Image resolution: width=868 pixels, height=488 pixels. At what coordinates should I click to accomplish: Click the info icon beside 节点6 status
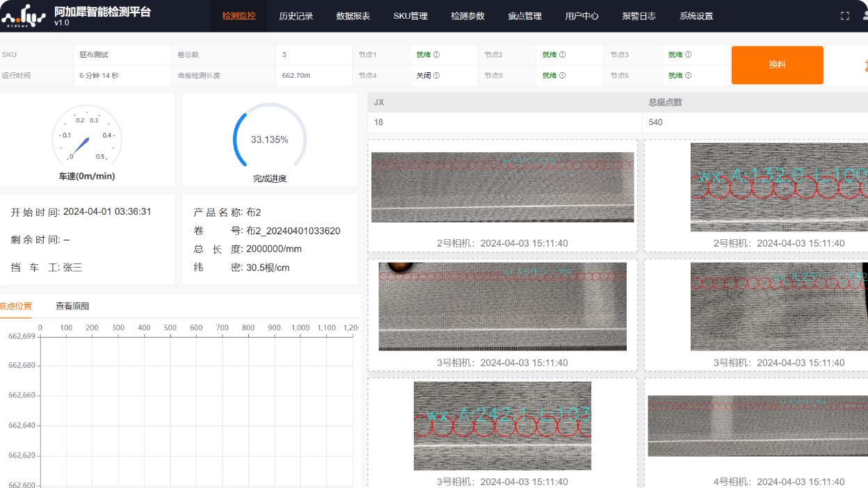click(x=688, y=75)
